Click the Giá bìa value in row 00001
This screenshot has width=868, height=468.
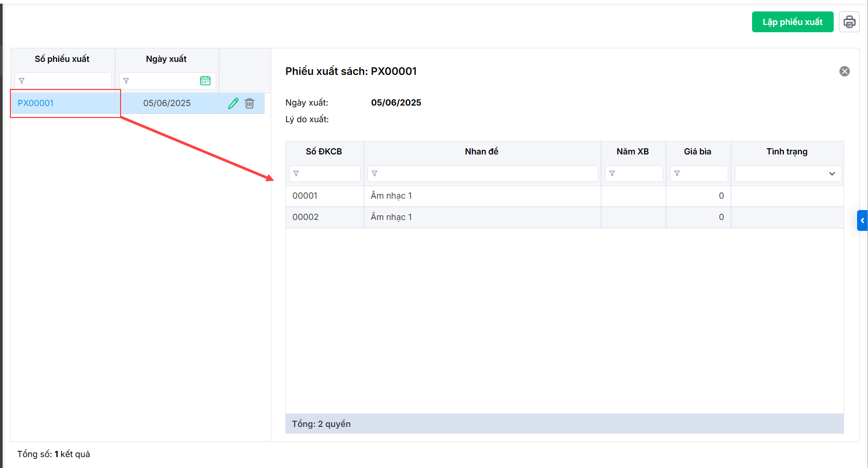721,196
